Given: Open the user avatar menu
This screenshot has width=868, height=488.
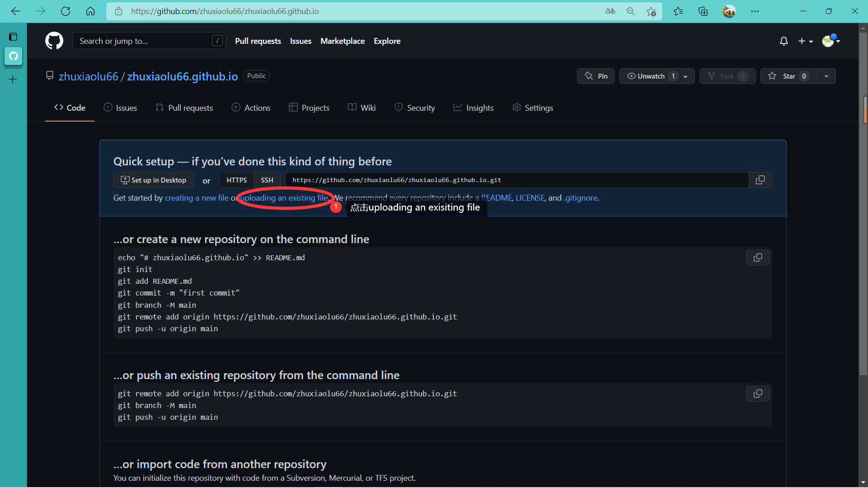Looking at the screenshot, I should (831, 41).
